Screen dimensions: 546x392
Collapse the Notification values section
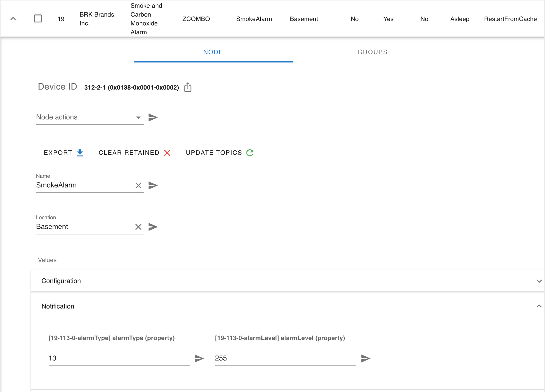539,306
